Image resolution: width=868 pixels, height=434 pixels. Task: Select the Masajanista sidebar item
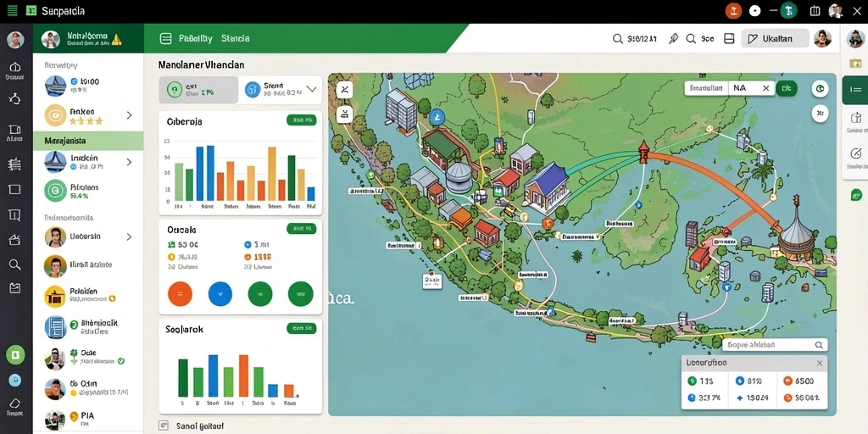tap(88, 142)
